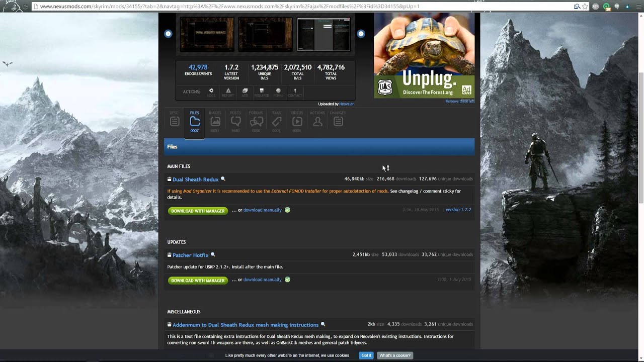Preview Patcher Hotfix file with magnifier icon

(x=213, y=255)
